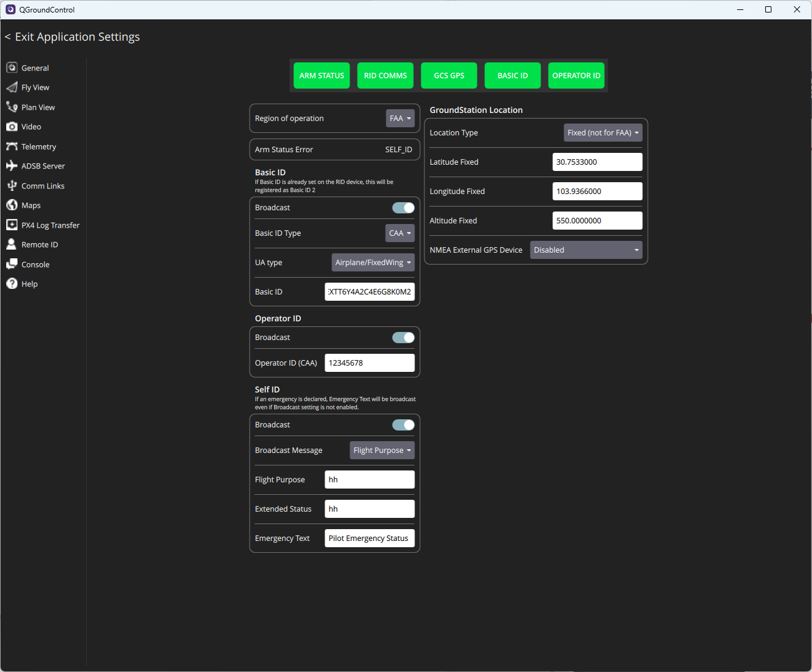This screenshot has height=672, width=812.
Task: Open Fly View settings page
Action: tap(35, 87)
